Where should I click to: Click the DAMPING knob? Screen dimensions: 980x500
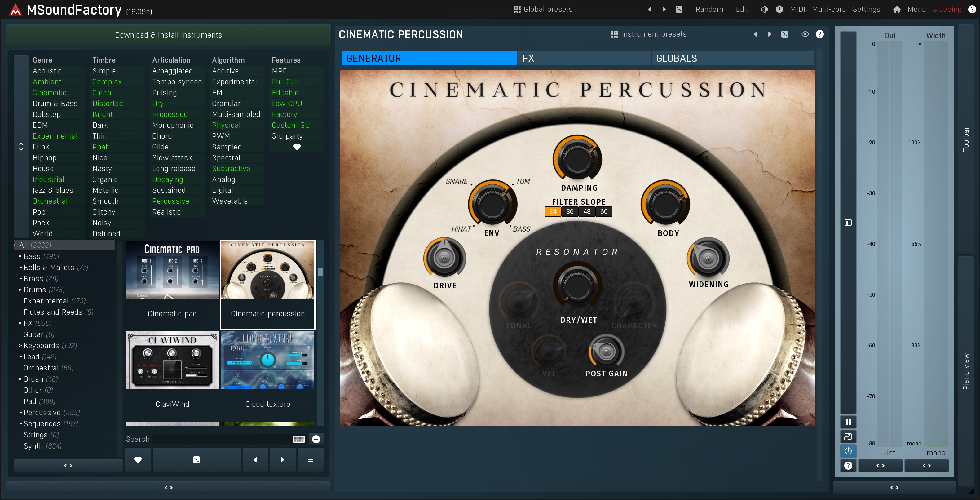pos(577,158)
